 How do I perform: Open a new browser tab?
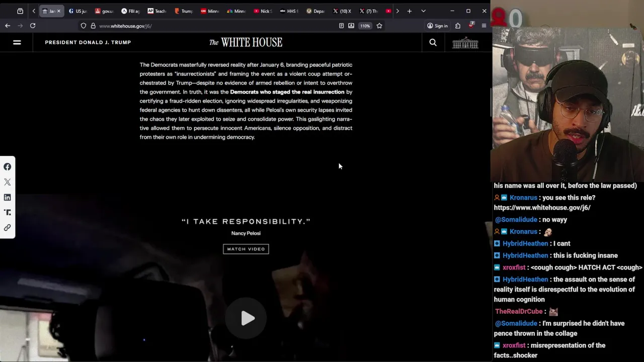pyautogui.click(x=410, y=11)
